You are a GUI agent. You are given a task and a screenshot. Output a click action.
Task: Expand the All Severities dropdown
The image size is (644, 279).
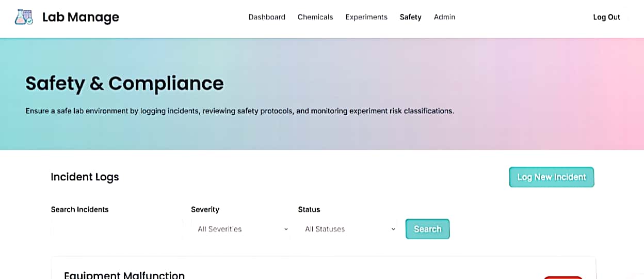pyautogui.click(x=240, y=229)
